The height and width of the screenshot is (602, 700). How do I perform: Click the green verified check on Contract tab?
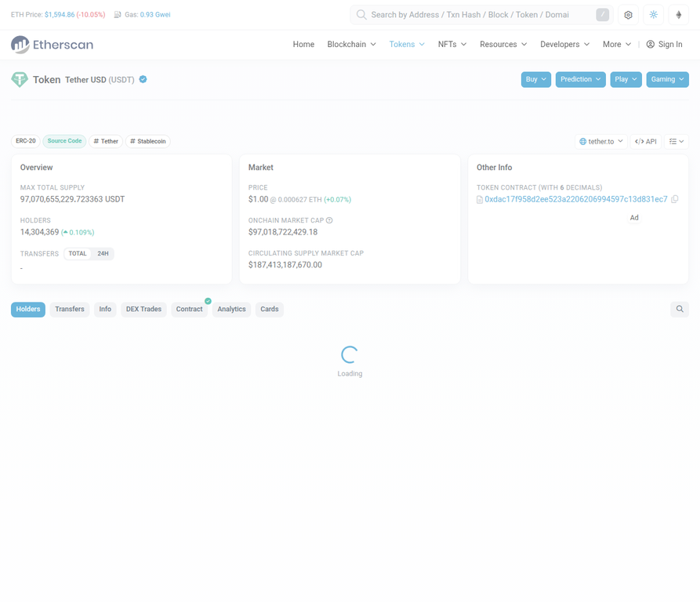pos(208,301)
